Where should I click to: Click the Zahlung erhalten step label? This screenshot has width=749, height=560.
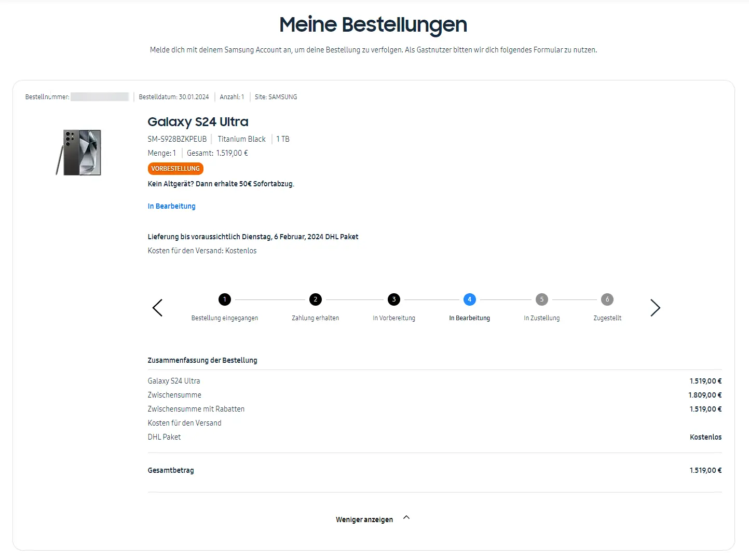(316, 318)
